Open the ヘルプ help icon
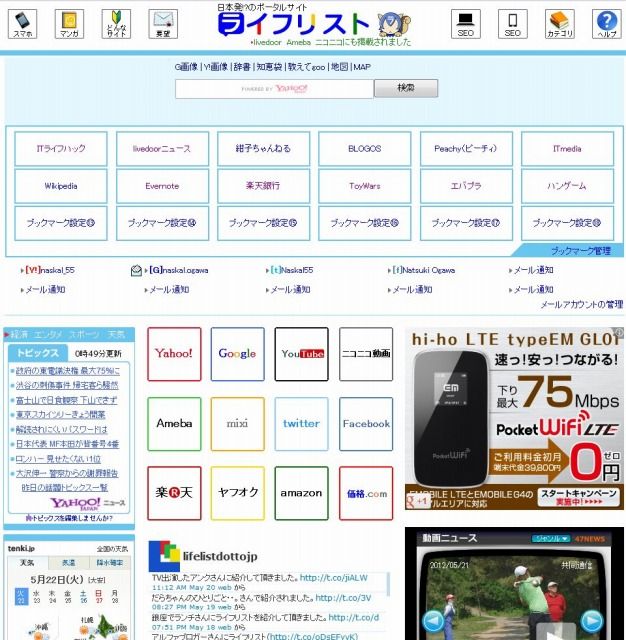 pyautogui.click(x=606, y=24)
